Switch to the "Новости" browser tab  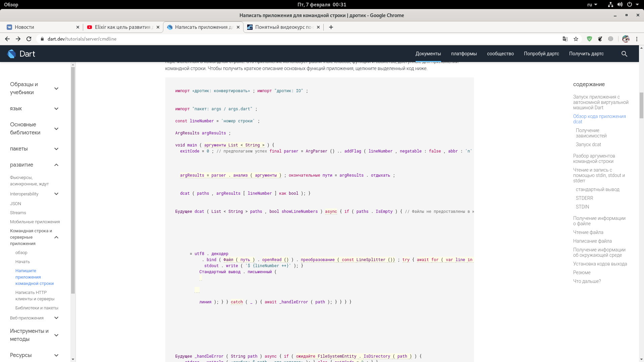coord(42,27)
